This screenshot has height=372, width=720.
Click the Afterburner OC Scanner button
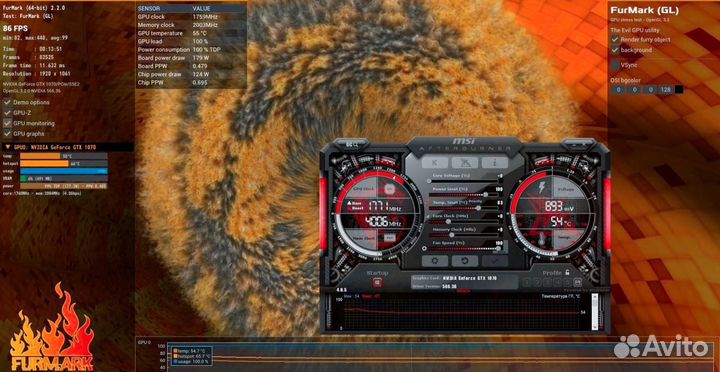(465, 163)
